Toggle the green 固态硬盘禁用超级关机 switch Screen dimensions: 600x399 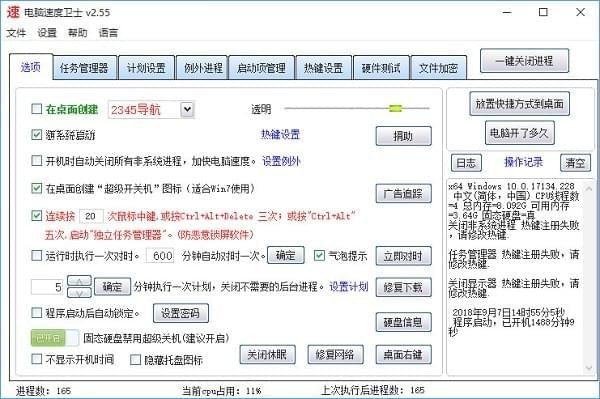coord(55,338)
